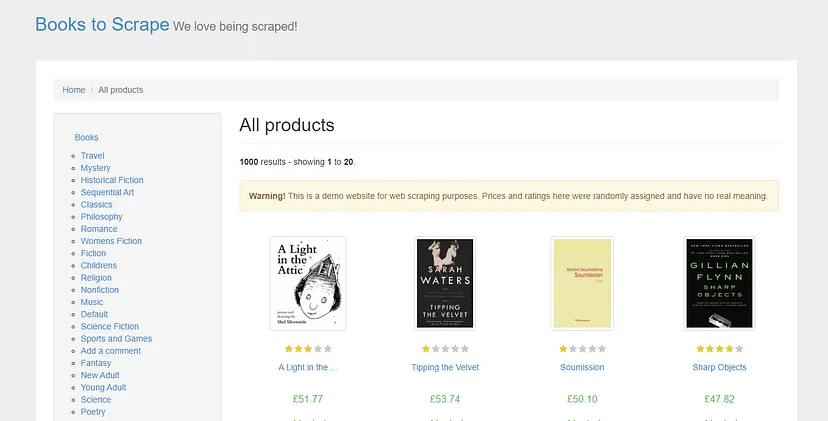Open the Young Adult category
Image resolution: width=828 pixels, height=421 pixels.
pos(103,387)
